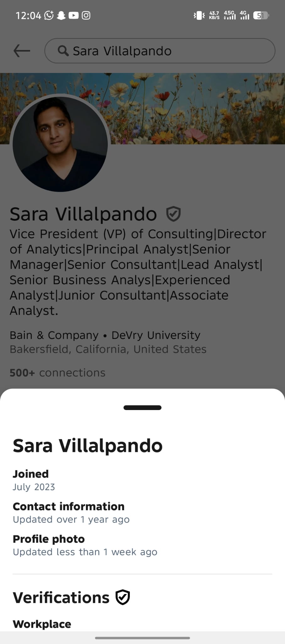Tap the Workplace verification item

(42, 624)
